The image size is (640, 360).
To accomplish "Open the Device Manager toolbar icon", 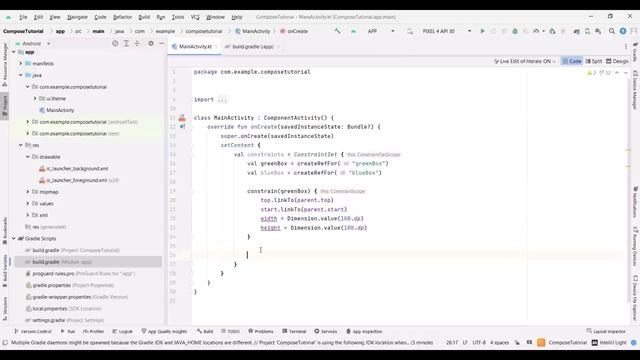I will pyautogui.click(x=587, y=31).
